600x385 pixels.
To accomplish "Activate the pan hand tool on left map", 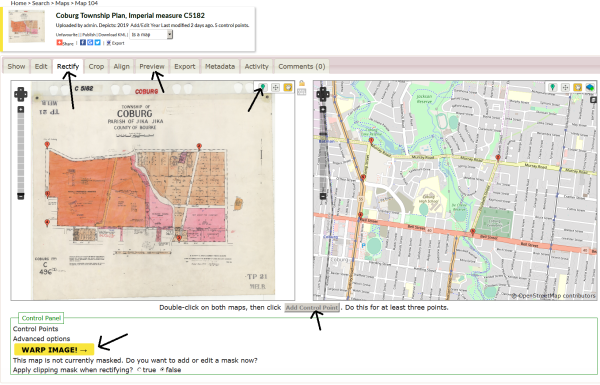I will point(288,87).
